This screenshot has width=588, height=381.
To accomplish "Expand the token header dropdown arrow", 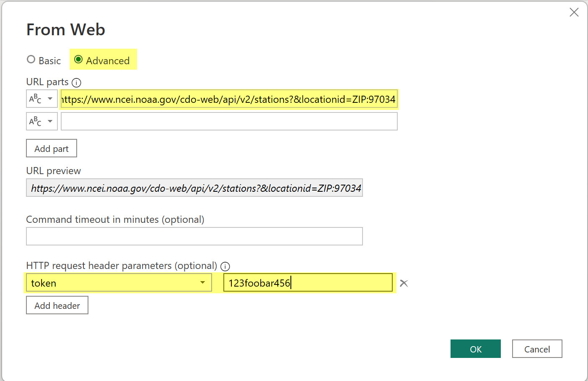I will coord(203,283).
